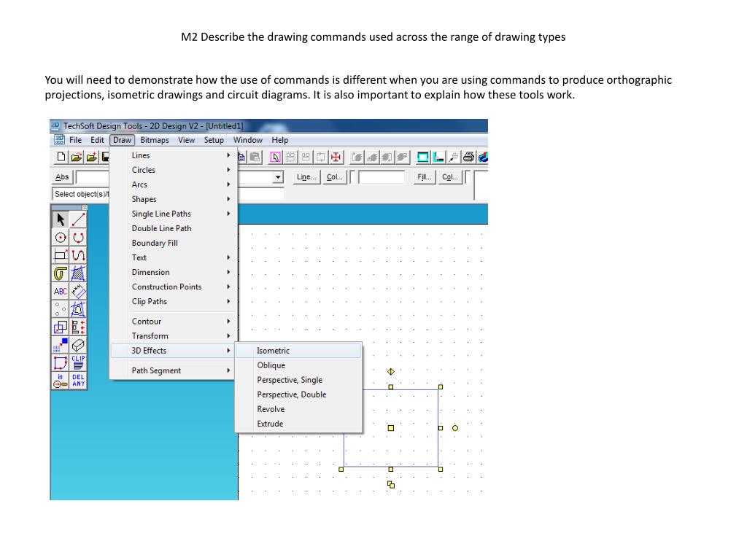Choose Revolve in 3D Effects submenu
The height and width of the screenshot is (560, 747).
[x=298, y=409]
